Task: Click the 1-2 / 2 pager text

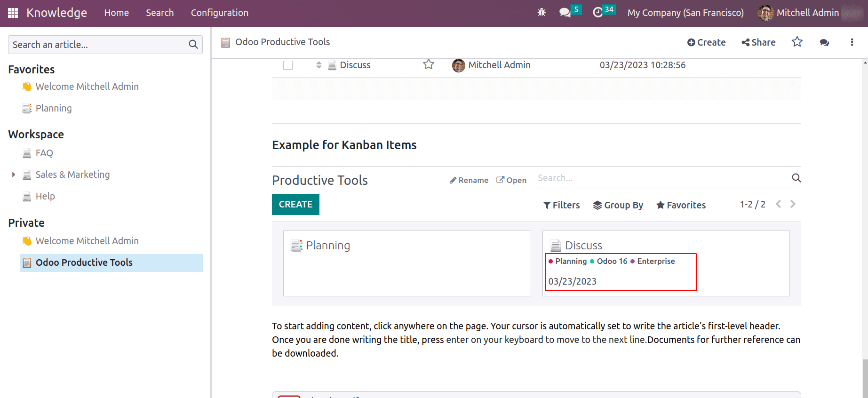Action: [752, 204]
